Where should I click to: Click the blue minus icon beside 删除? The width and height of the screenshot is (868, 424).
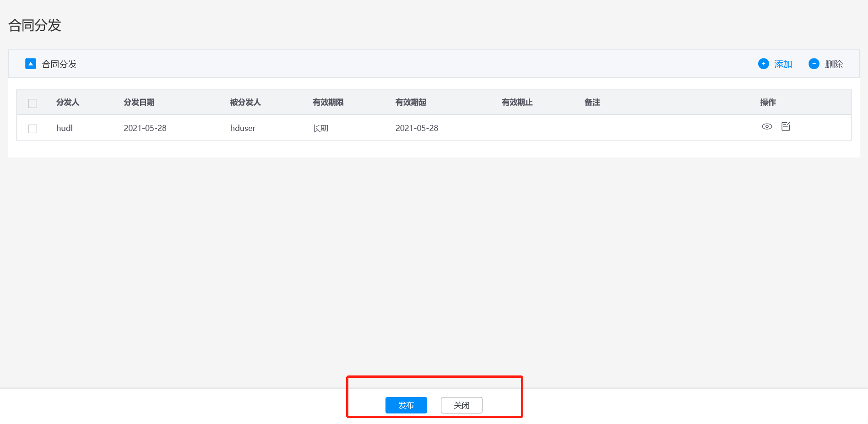[x=814, y=64]
